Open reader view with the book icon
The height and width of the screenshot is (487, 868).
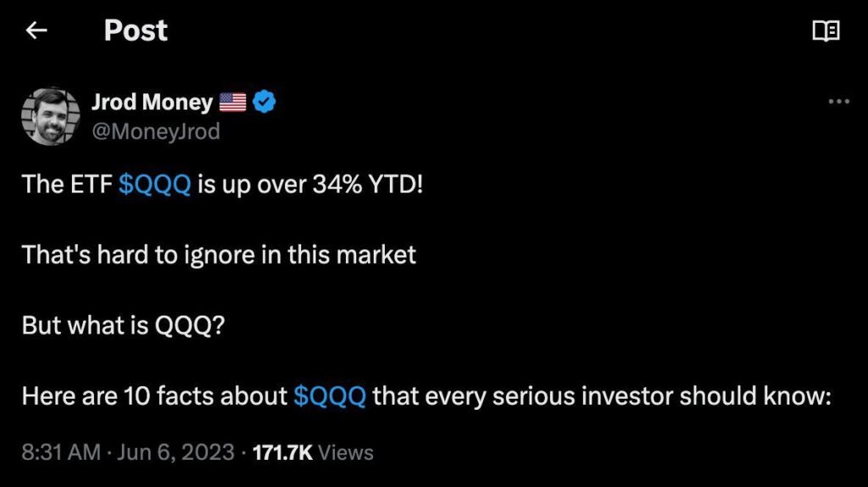(826, 31)
